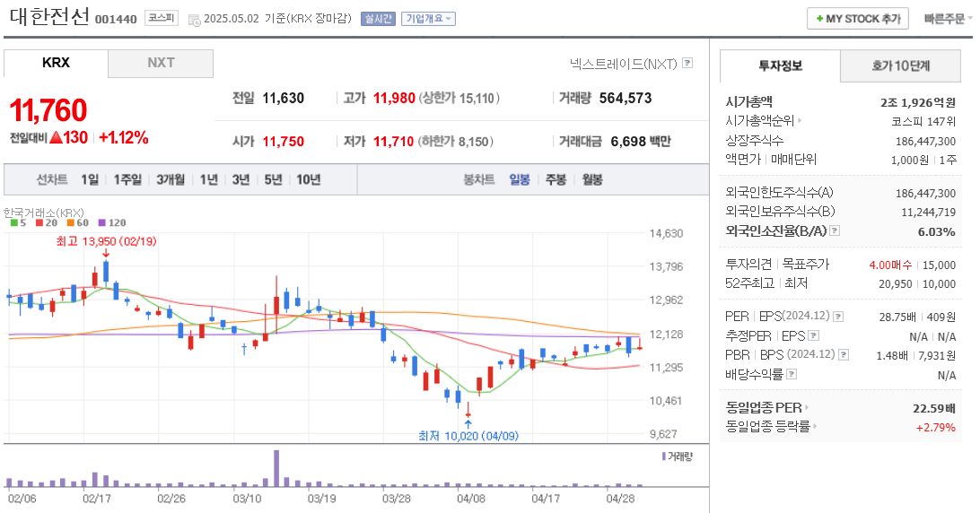Screen dimensions: 980x513
Task: Click 4.00매수 investment opinion value
Action: pos(890,265)
